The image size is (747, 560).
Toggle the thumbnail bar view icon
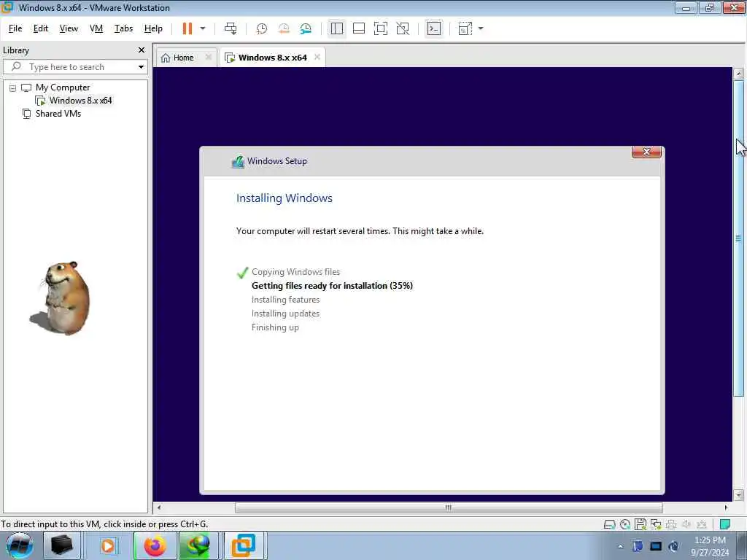click(359, 28)
